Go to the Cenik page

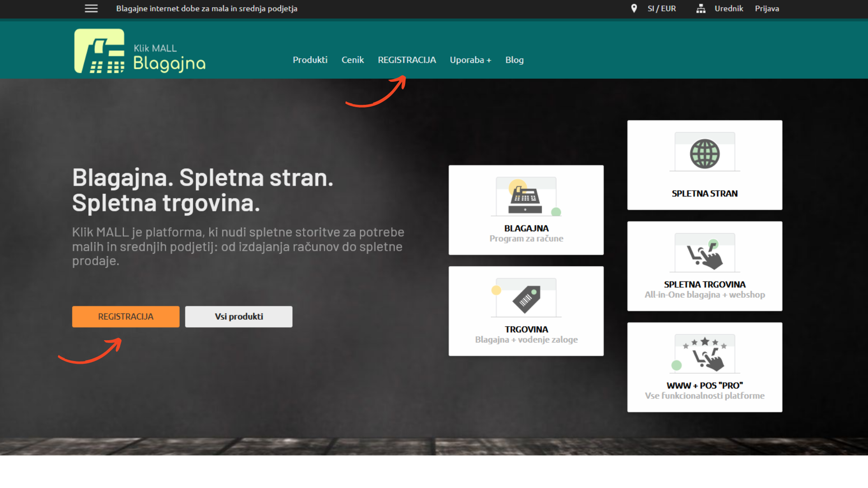point(352,60)
